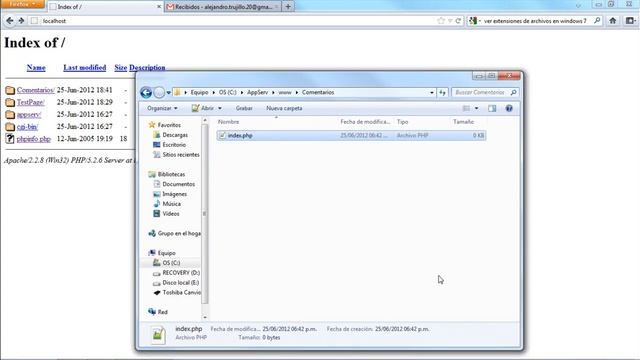Image resolution: width=640 pixels, height=360 pixels.
Task: Click the Abrir toolbar button
Action: (203, 108)
